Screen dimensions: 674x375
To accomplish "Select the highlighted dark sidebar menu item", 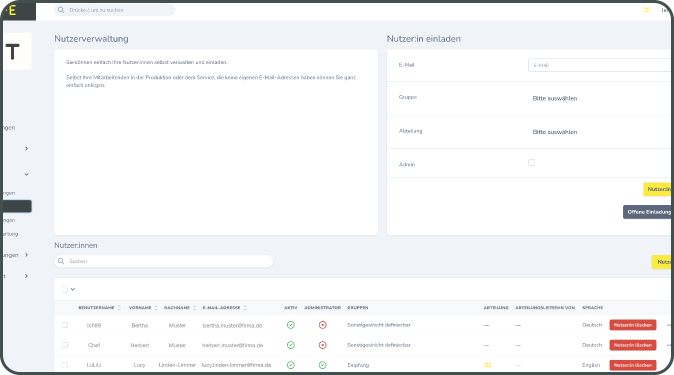I will click(16, 206).
